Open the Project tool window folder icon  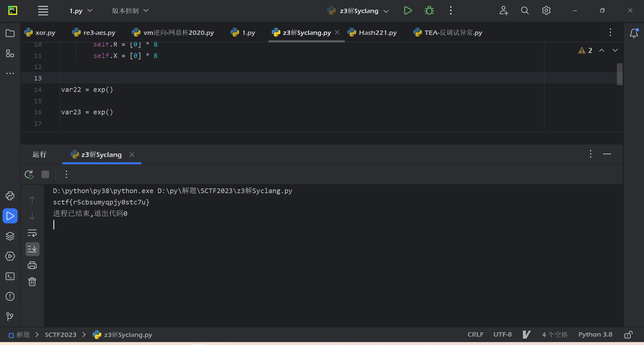pyautogui.click(x=10, y=33)
